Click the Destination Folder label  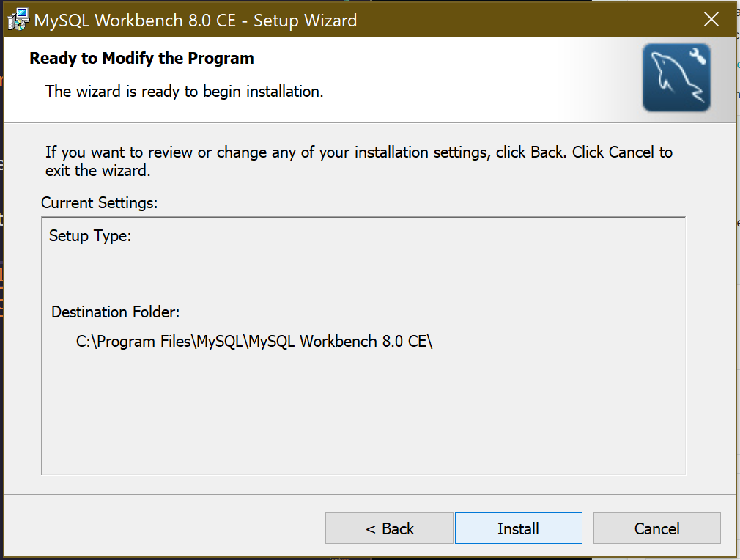[x=115, y=312]
